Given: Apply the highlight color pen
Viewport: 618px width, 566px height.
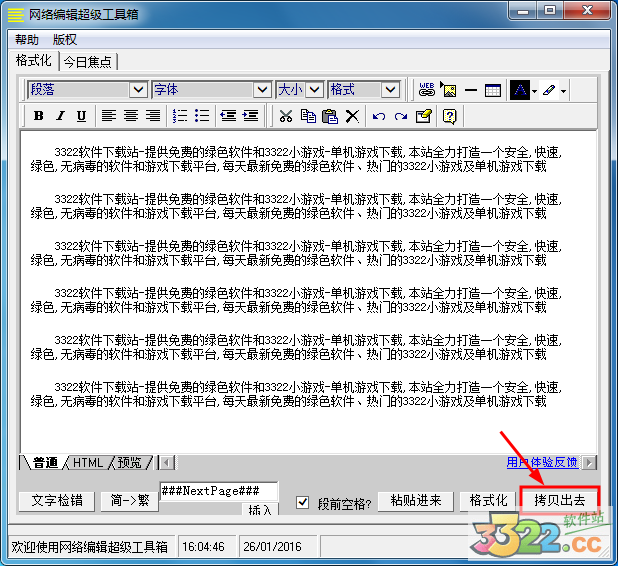Looking at the screenshot, I should tap(549, 90).
